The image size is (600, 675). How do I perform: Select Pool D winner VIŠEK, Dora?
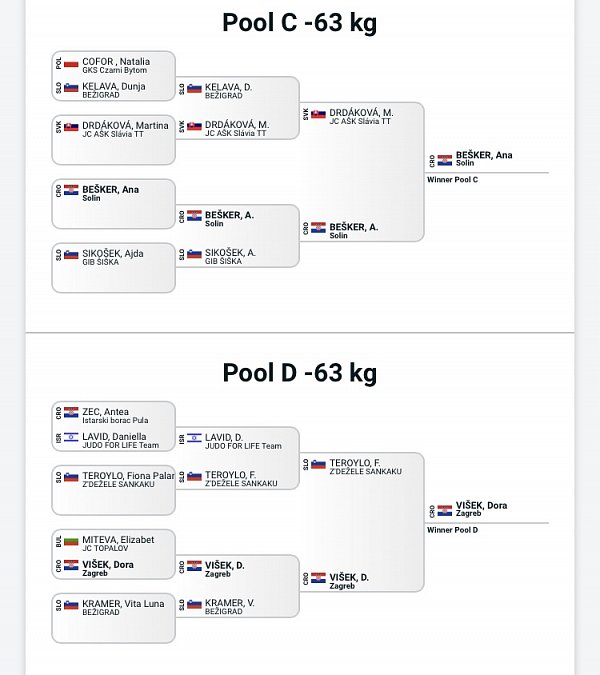481,508
